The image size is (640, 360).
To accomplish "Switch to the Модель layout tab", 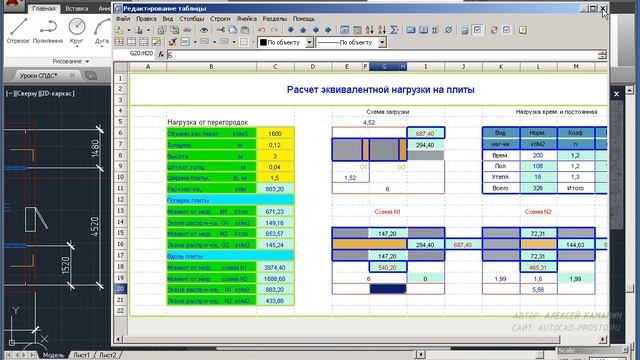I will point(53,355).
